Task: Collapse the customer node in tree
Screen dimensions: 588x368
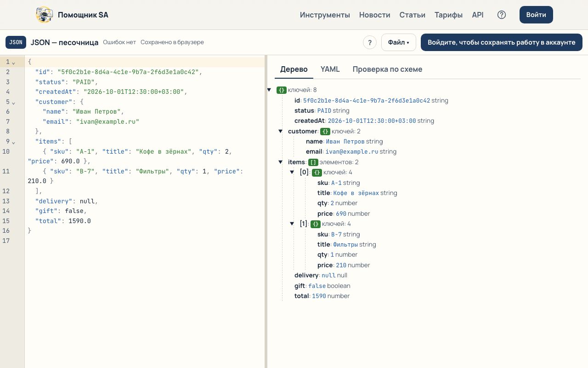Action: click(x=281, y=132)
